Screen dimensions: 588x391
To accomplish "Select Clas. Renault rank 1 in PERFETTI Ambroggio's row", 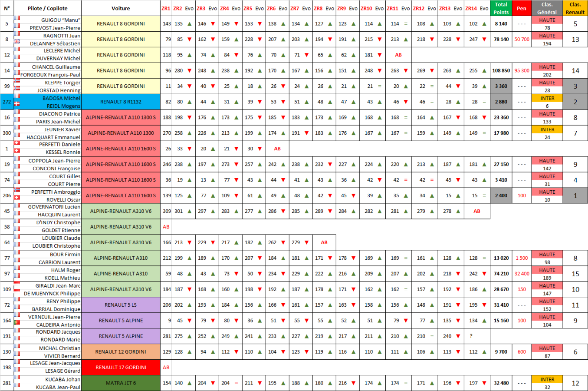I will pos(575,196).
